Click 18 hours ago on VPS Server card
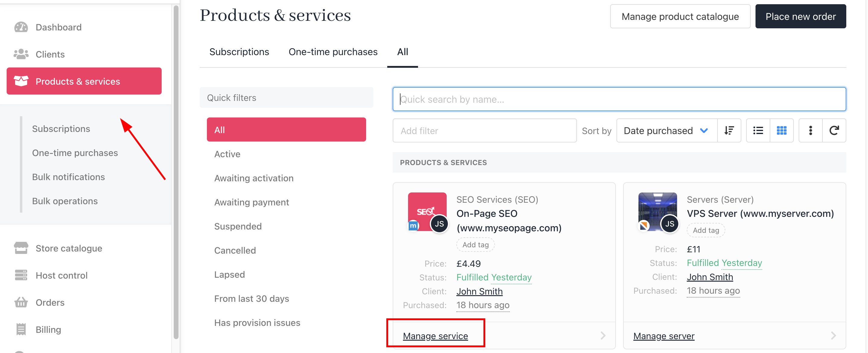 pos(713,291)
